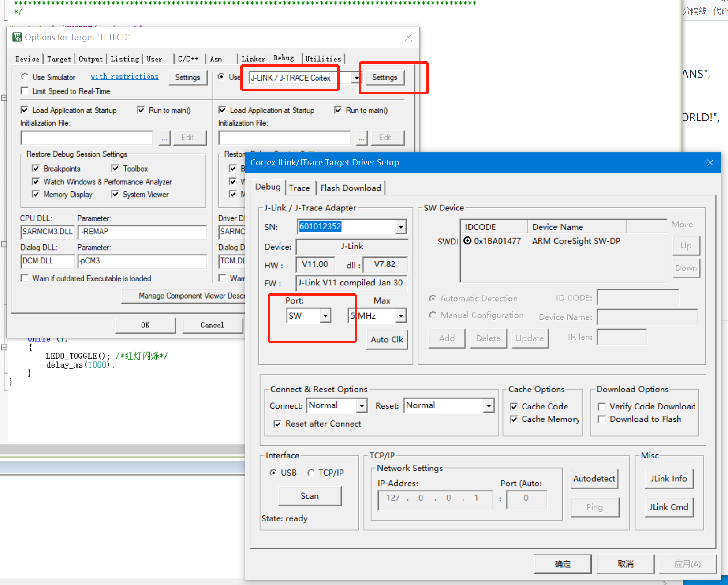Click the -REMAP parameter field

[x=142, y=232]
